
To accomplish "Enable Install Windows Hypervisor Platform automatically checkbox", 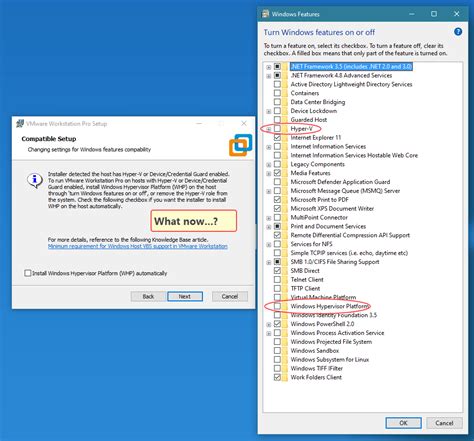I will (28, 273).
